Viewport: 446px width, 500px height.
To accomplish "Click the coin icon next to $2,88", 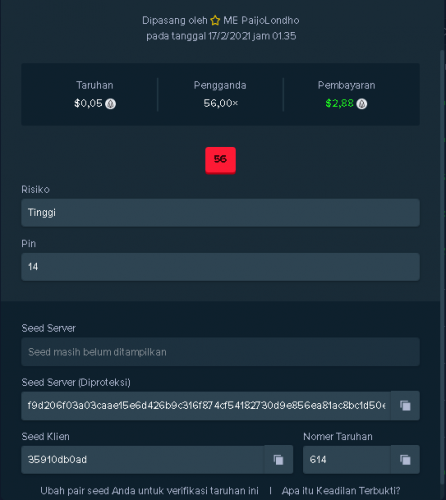I will [362, 104].
